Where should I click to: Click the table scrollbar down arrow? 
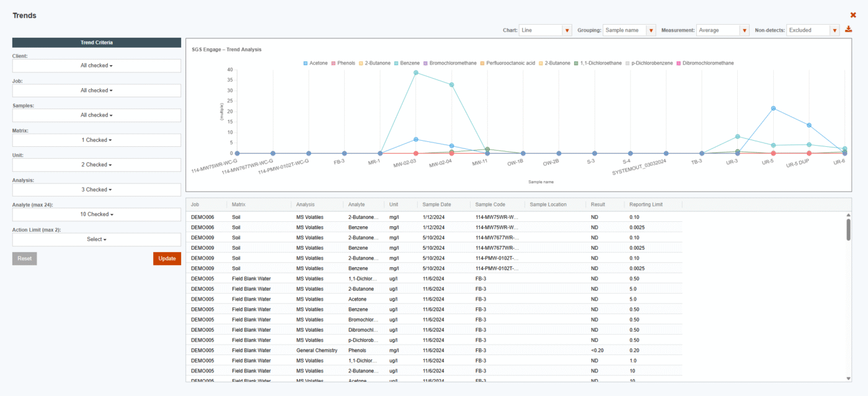(x=848, y=378)
